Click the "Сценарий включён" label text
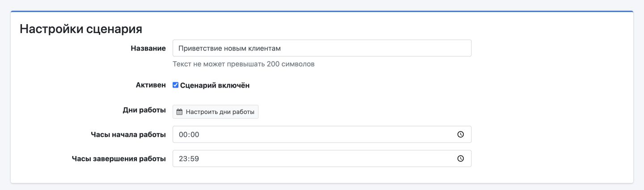644x190 pixels. [215, 85]
